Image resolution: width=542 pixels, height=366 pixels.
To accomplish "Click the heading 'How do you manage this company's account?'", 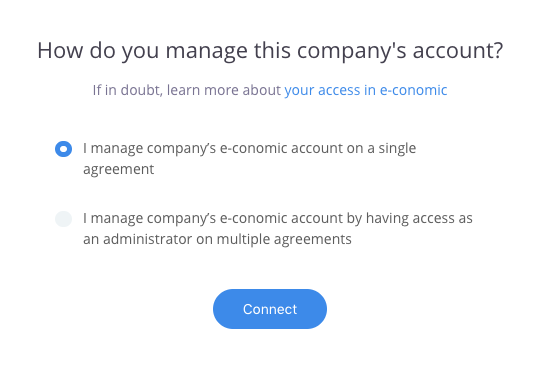I will tap(270, 50).
